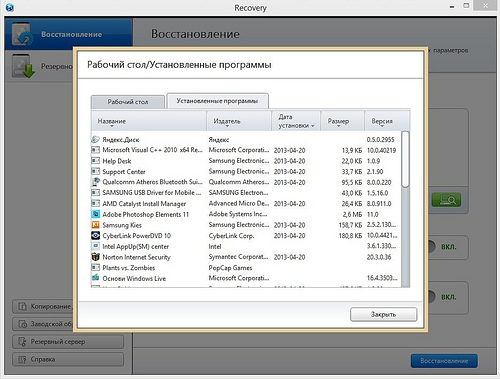Maximize the Recovery window

(x=466, y=6)
